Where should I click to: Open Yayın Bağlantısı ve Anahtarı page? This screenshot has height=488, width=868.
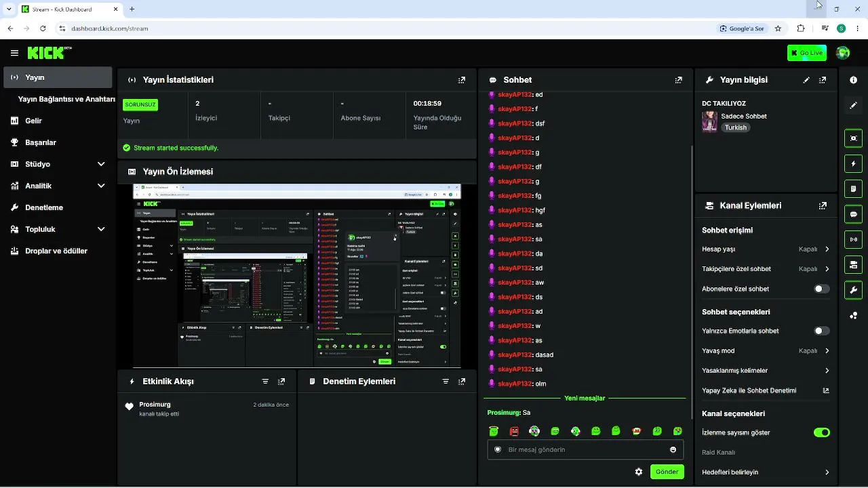click(x=66, y=99)
